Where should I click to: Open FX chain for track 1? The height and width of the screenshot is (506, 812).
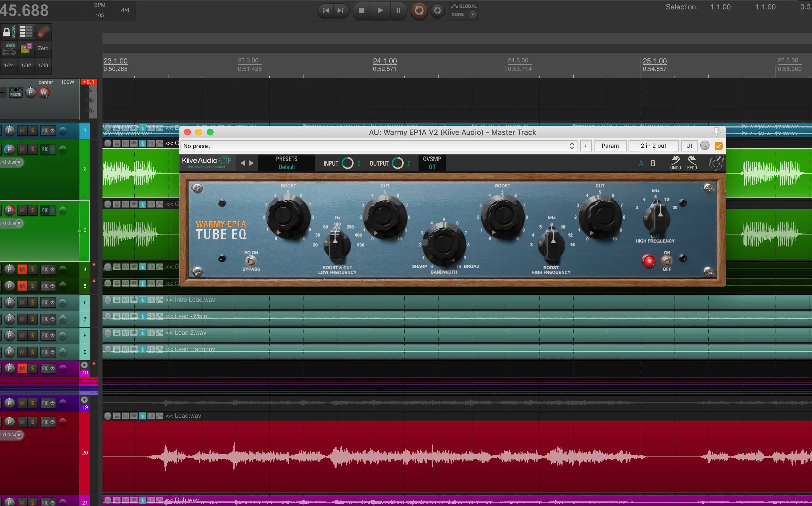point(45,131)
